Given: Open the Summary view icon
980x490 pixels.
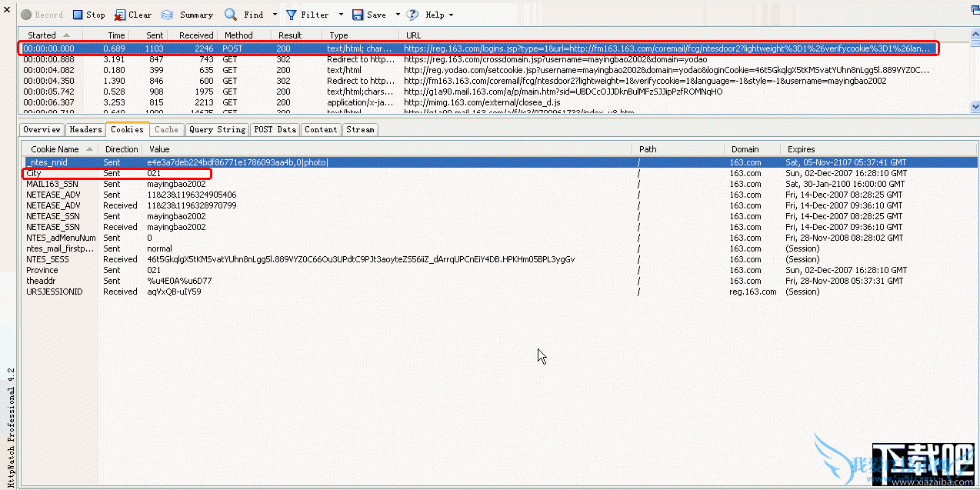Looking at the screenshot, I should click(166, 14).
